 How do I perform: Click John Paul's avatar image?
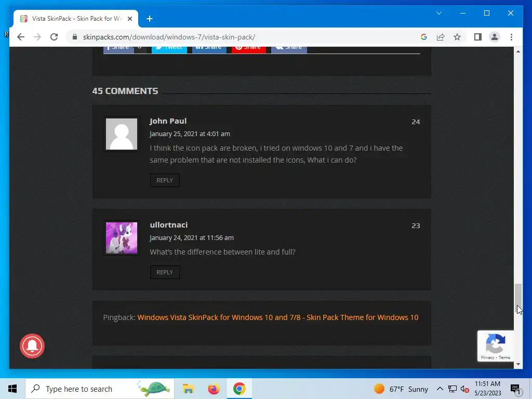pyautogui.click(x=122, y=134)
